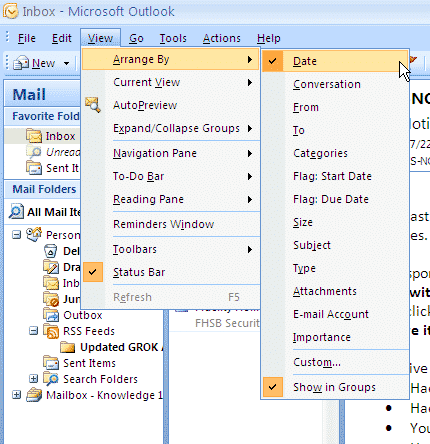Toggle the Show in Groups option

(335, 387)
